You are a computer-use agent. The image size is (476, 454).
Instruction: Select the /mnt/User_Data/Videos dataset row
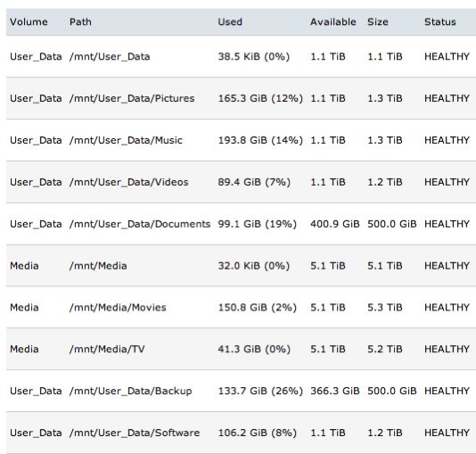pyautogui.click(x=241, y=182)
